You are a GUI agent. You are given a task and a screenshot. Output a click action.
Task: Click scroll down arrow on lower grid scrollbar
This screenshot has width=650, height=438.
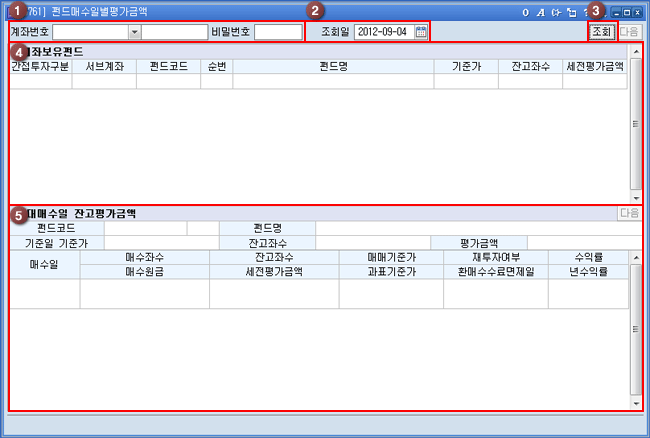tap(635, 404)
